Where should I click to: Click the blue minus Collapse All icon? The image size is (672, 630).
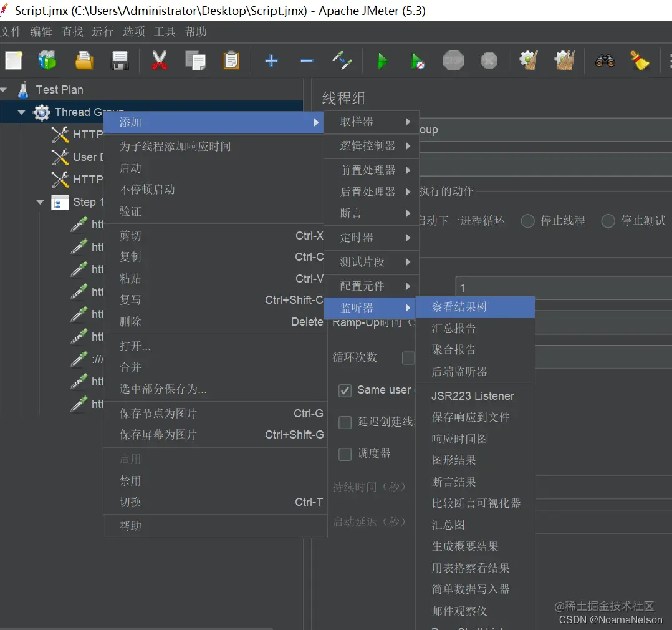tap(307, 61)
